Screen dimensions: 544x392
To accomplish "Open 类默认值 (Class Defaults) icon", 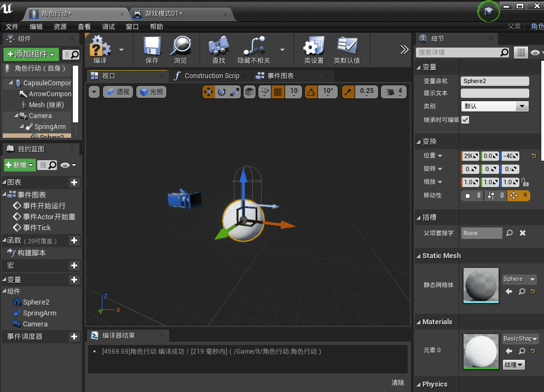I will [346, 49].
